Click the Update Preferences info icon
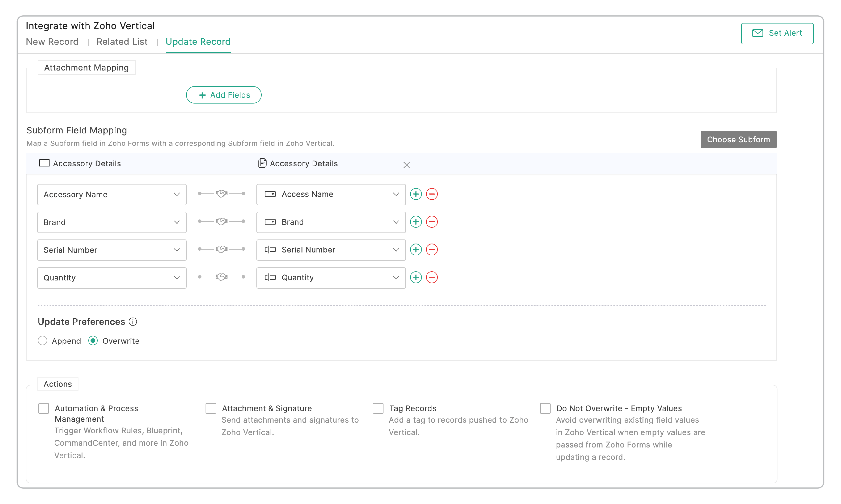Image resolution: width=841 pixels, height=504 pixels. pyautogui.click(x=133, y=322)
